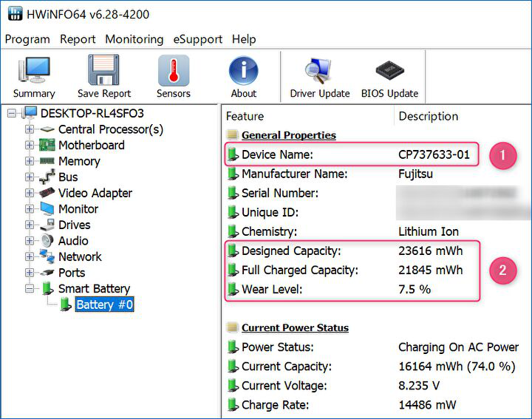Launch the Driver Update tool
The width and height of the screenshot is (532, 419).
click(x=319, y=70)
